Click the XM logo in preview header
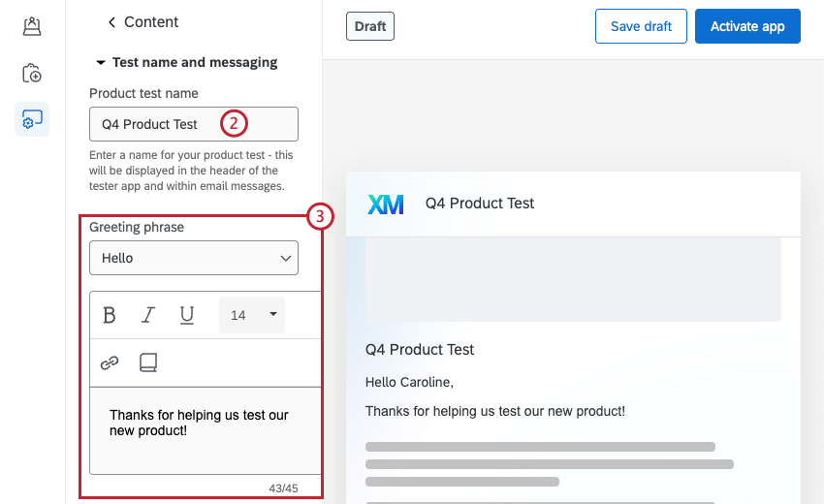The image size is (824, 504). [386, 204]
